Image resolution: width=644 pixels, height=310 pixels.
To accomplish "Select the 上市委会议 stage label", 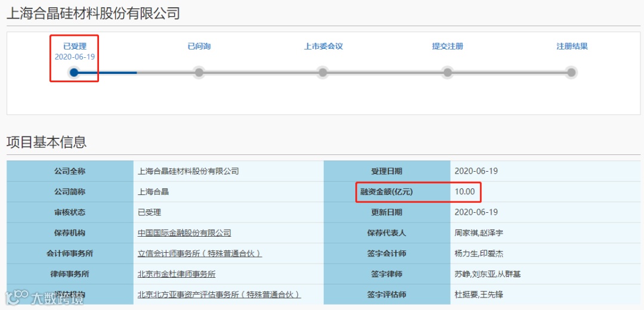I will tap(323, 46).
